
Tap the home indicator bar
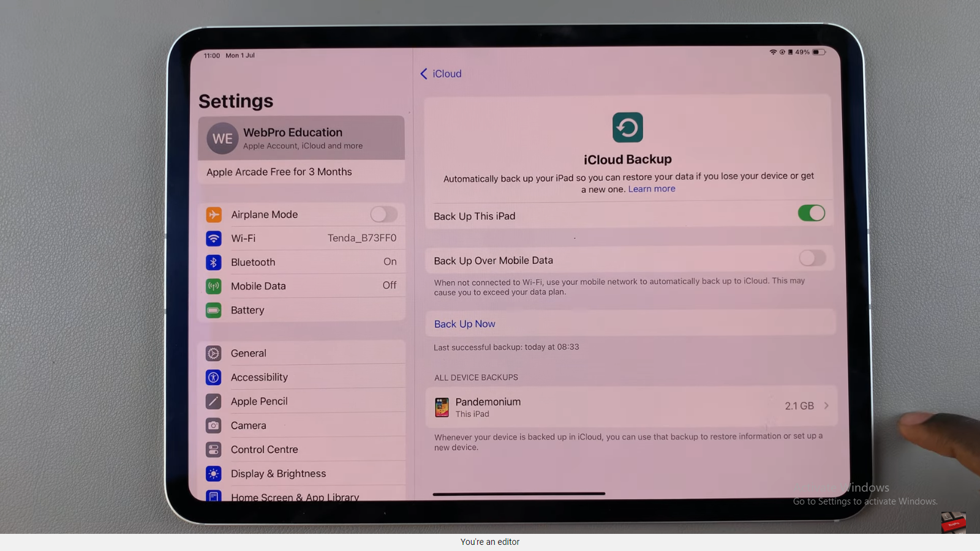pyautogui.click(x=519, y=493)
